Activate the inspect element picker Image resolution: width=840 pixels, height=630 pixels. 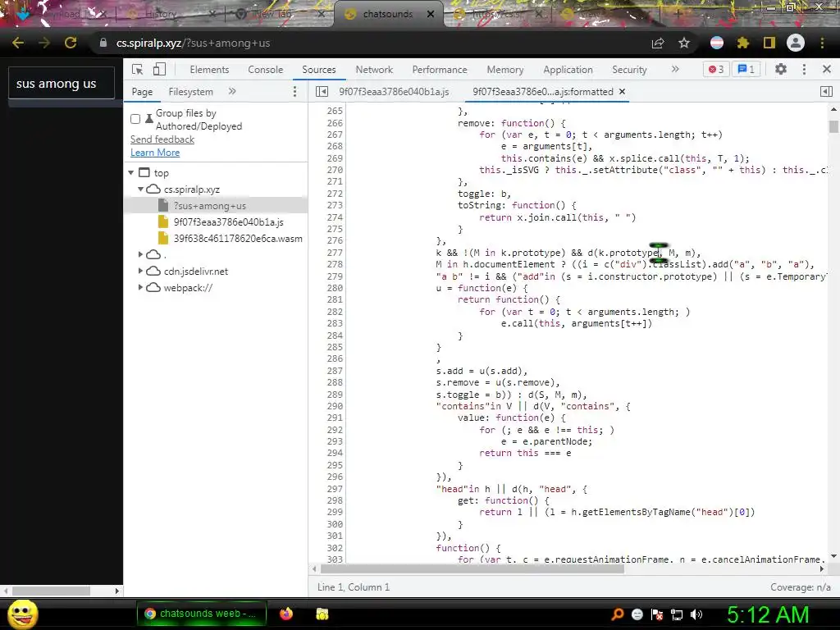tap(138, 70)
